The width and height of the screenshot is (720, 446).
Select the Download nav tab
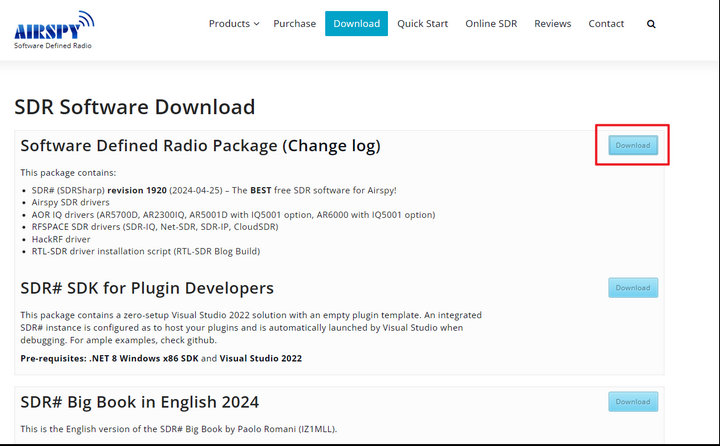[356, 23]
